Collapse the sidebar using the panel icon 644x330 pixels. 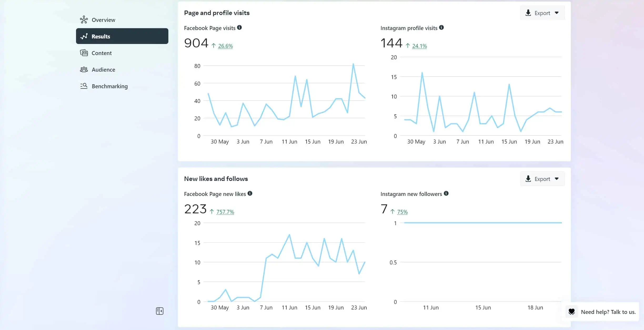click(160, 311)
